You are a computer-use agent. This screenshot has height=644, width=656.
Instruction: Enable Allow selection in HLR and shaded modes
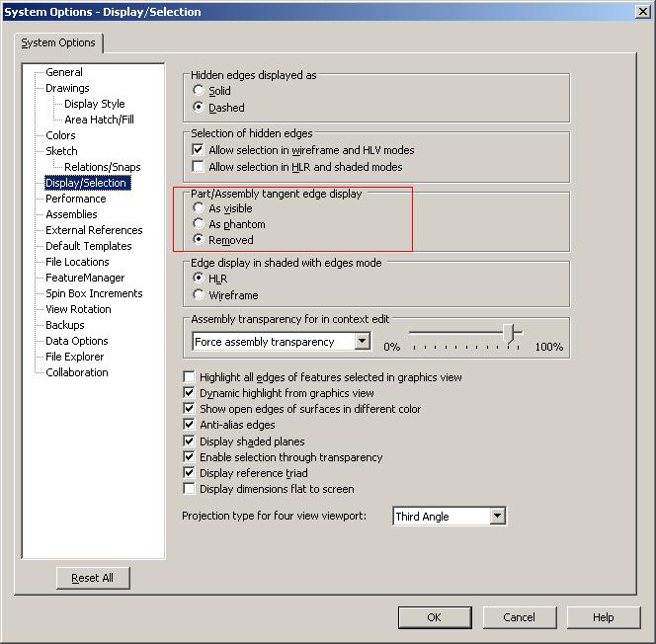198,167
